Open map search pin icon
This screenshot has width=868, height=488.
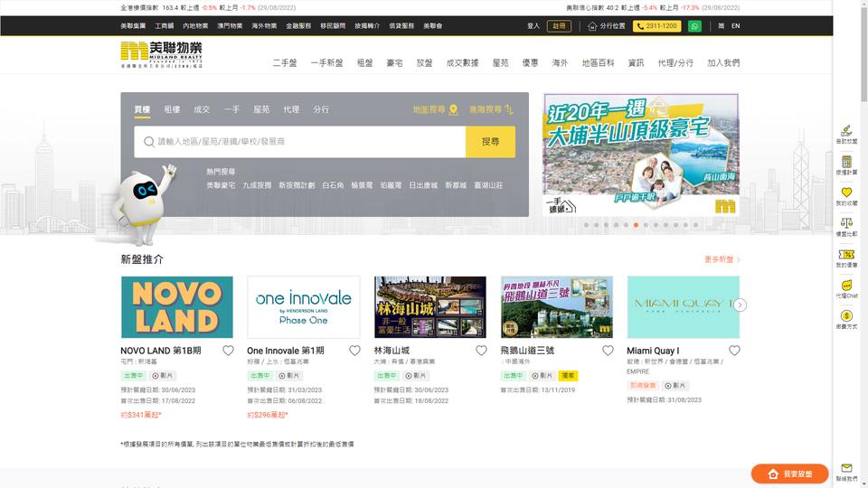pyautogui.click(x=453, y=109)
